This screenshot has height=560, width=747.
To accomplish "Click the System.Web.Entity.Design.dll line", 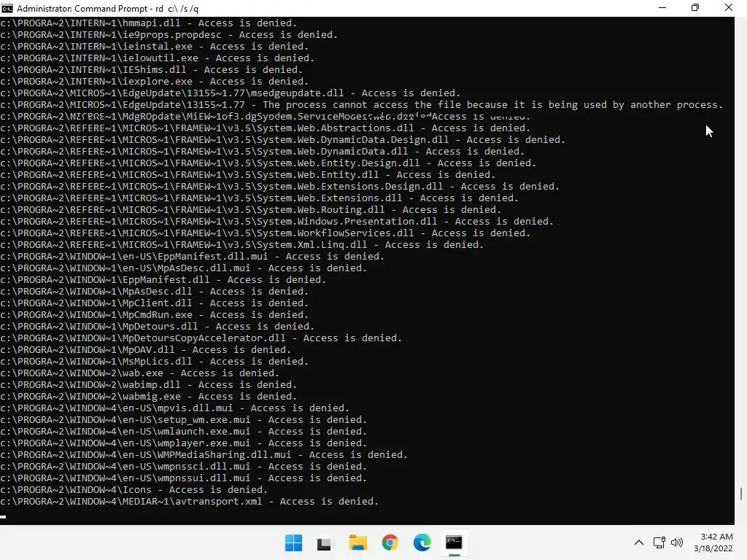I will coord(268,163).
